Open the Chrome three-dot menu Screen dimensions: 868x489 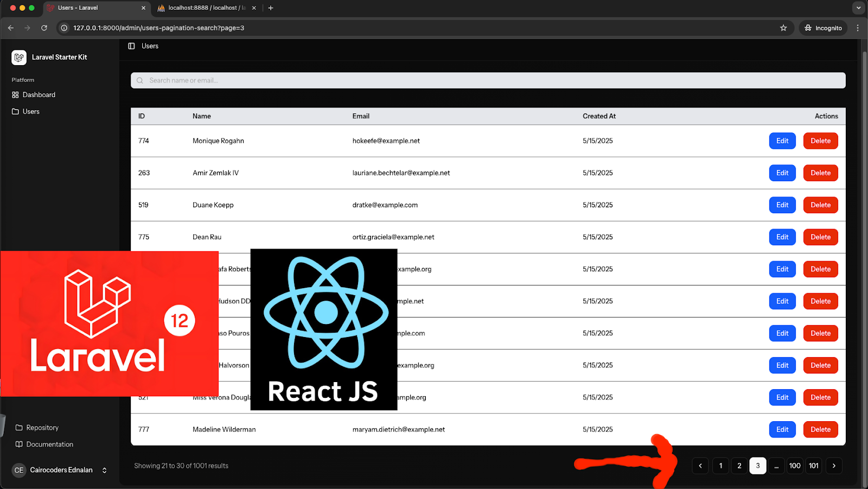click(858, 28)
